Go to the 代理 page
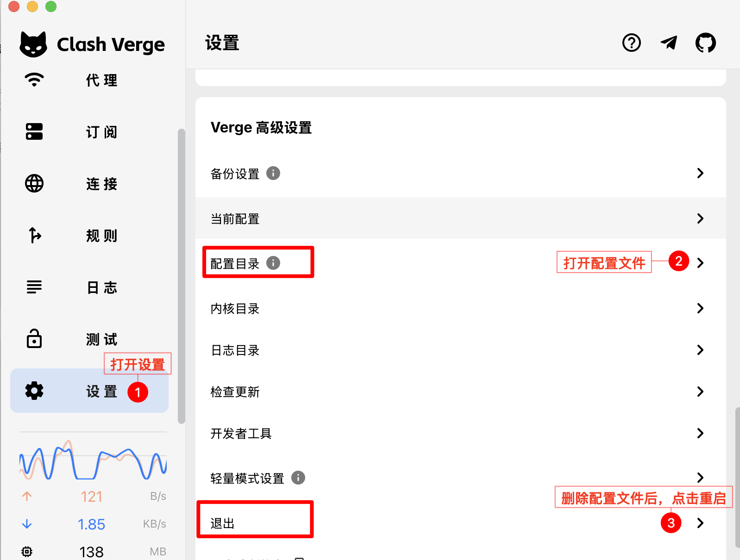 pyautogui.click(x=89, y=80)
